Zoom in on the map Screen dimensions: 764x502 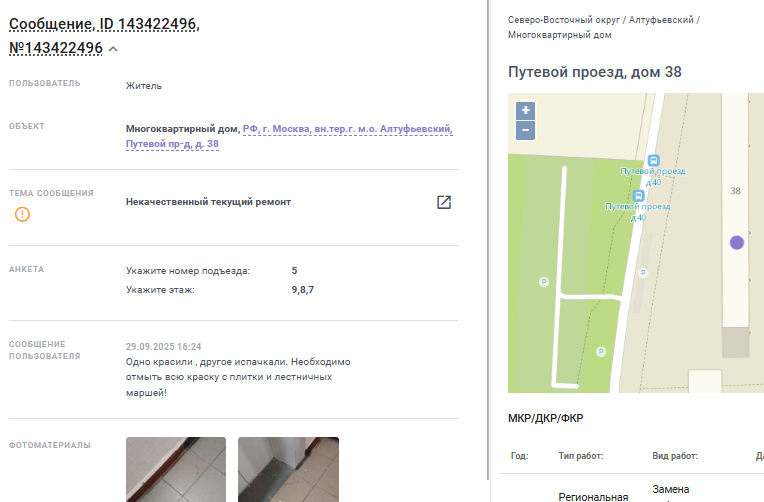tap(526, 111)
